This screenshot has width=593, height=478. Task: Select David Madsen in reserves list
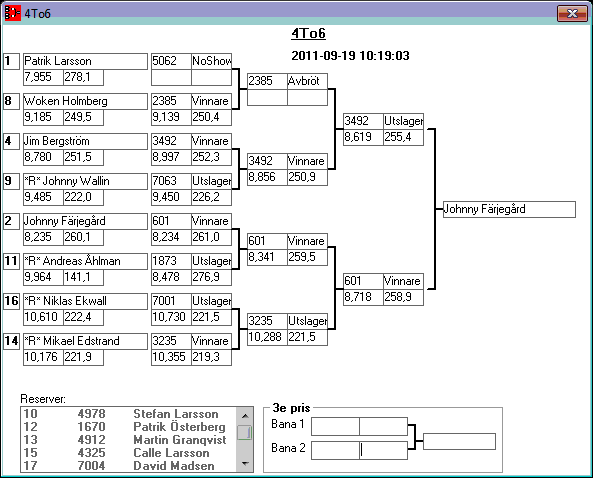[129, 466]
